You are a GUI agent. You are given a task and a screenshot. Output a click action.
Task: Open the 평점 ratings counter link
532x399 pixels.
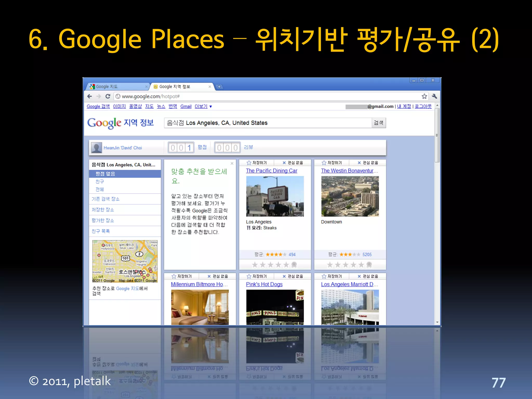pos(202,147)
